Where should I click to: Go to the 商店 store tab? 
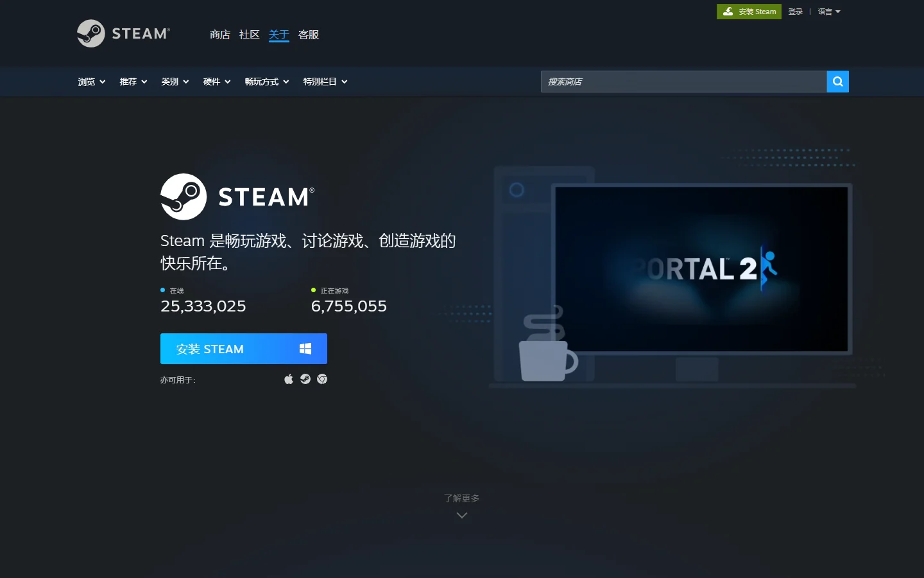pos(220,35)
